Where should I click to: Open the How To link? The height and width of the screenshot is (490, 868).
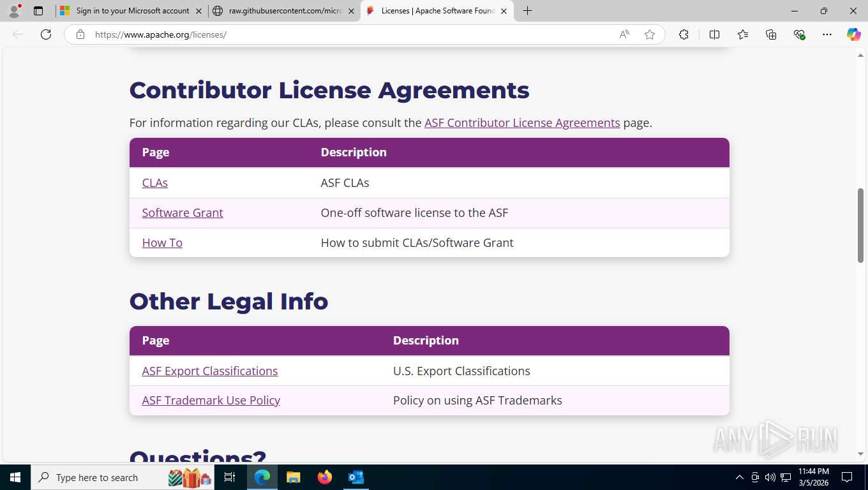pyautogui.click(x=162, y=242)
